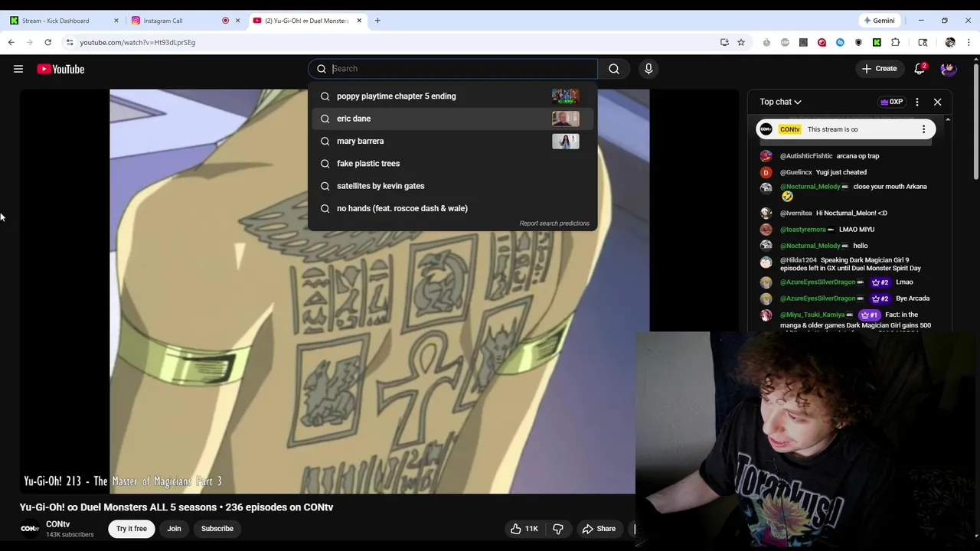Open the YouTube account avatar menu

pyautogui.click(x=949, y=69)
